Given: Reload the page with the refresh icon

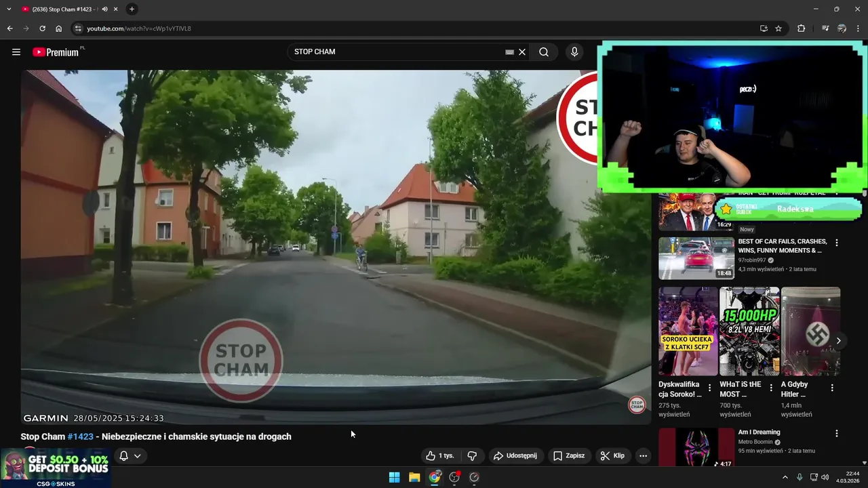Looking at the screenshot, I should coord(42,28).
